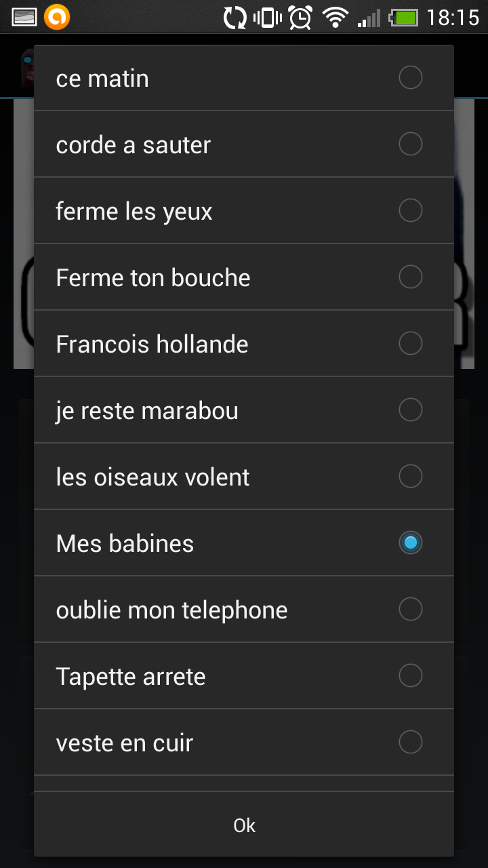Tap the mobile signal strength icon
The width and height of the screenshot is (488, 868).
click(369, 18)
